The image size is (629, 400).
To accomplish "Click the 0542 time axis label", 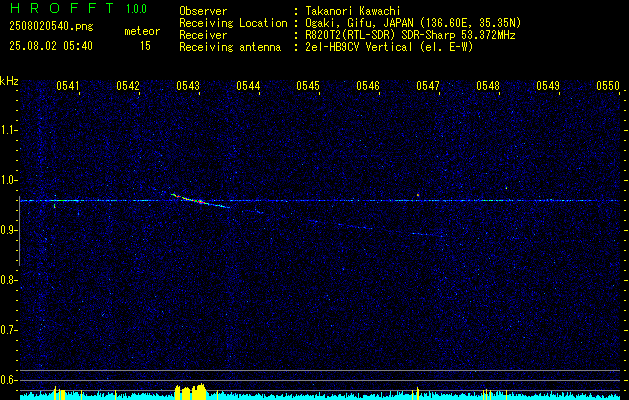I will (128, 86).
